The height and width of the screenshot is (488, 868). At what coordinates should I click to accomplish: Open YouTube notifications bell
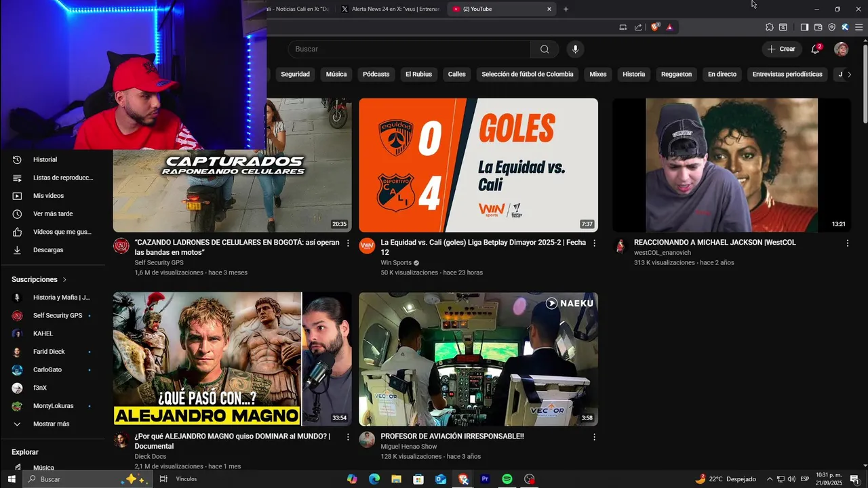click(816, 49)
